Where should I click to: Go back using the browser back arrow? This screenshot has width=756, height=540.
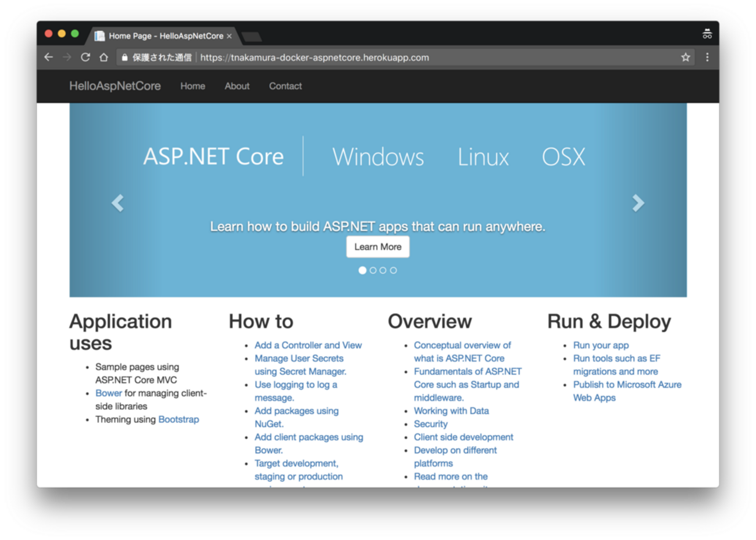tap(49, 57)
